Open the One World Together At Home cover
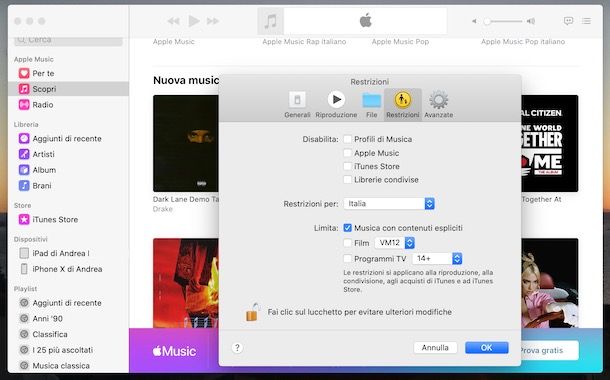 [550, 144]
